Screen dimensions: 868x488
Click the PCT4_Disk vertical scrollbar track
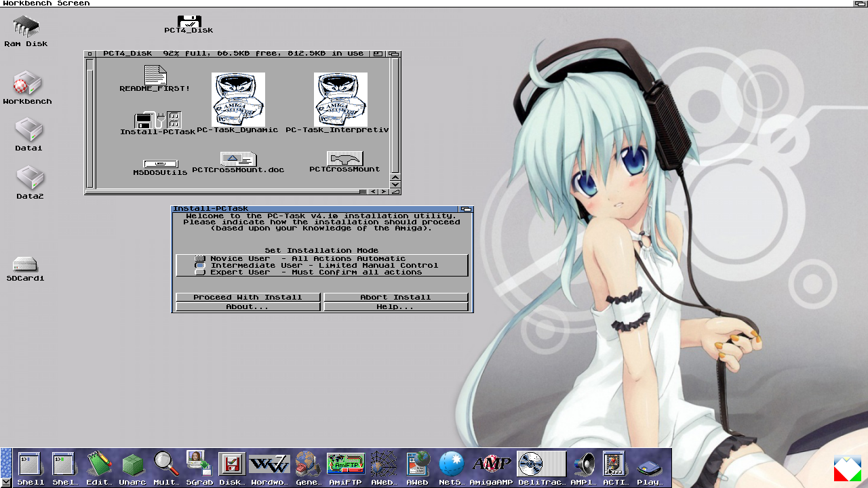(x=395, y=115)
